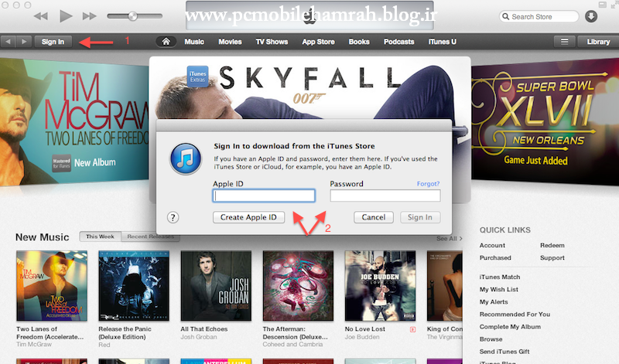
Task: Open the TV Shows store tab
Action: pyautogui.click(x=272, y=42)
